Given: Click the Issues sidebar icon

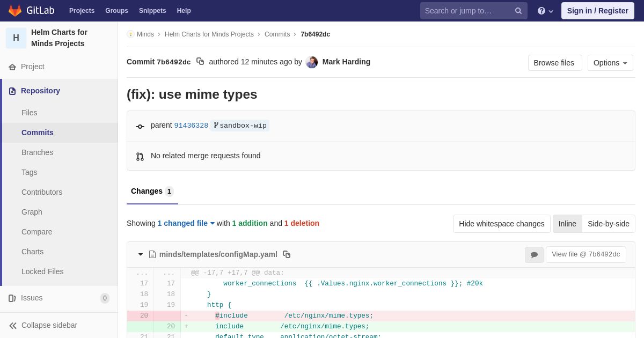Looking at the screenshot, I should point(12,298).
